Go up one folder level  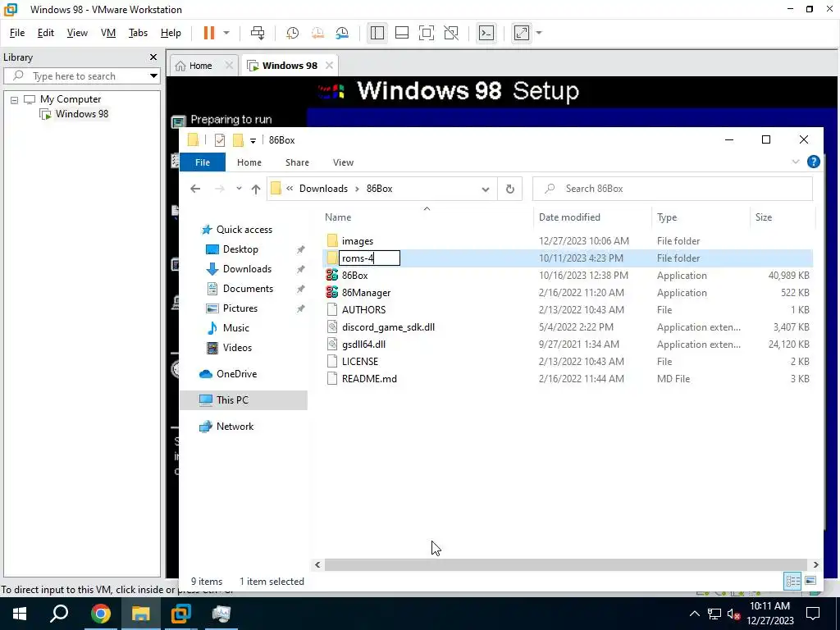(x=256, y=189)
